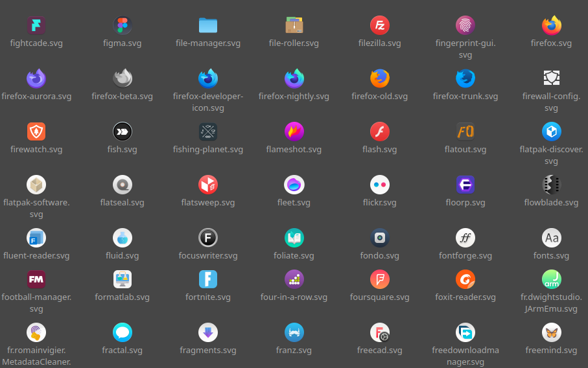The image size is (588, 368).
Task: Select the fightcade.svg icon
Action: click(36, 25)
